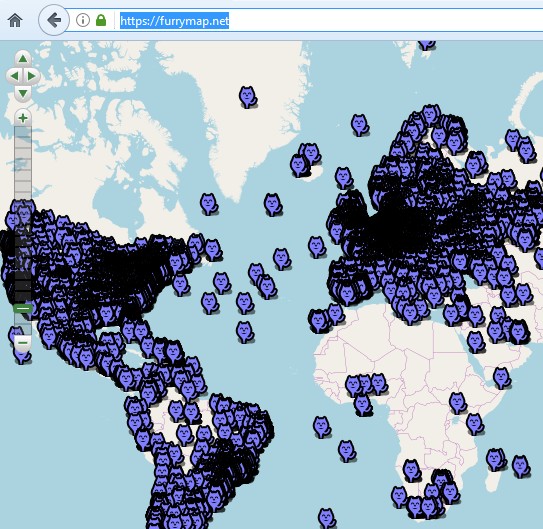Select the furrymap.net address bar
This screenshot has height=529, width=543.
pyautogui.click(x=175, y=21)
